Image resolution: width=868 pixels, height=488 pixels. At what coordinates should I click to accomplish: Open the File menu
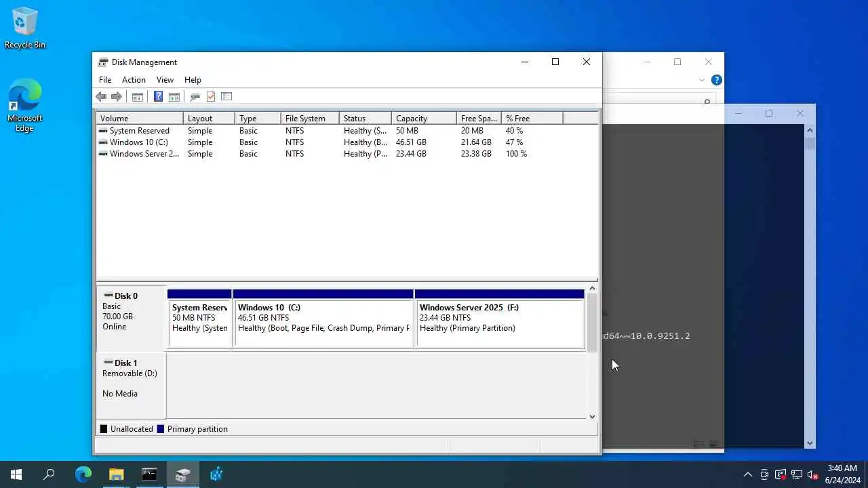[x=105, y=80]
